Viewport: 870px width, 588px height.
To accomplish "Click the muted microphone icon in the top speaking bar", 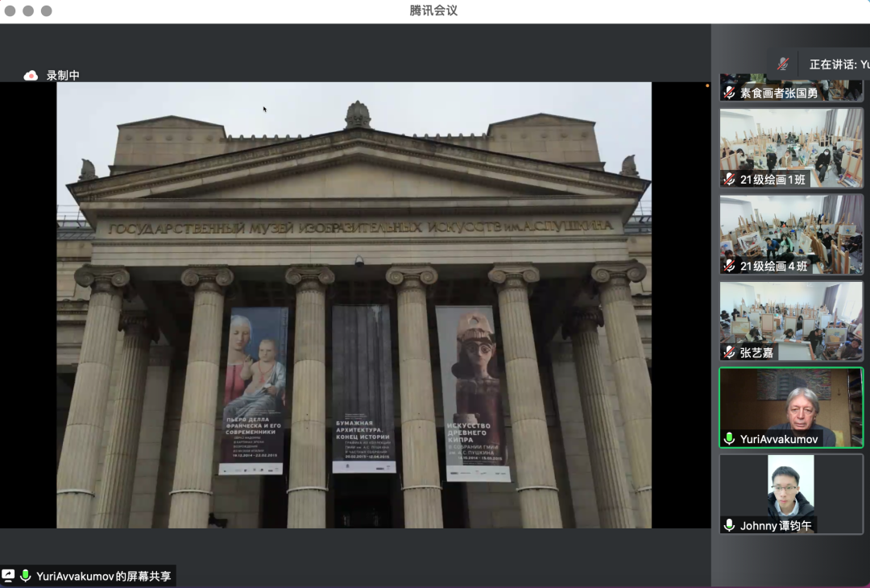I will (782, 64).
